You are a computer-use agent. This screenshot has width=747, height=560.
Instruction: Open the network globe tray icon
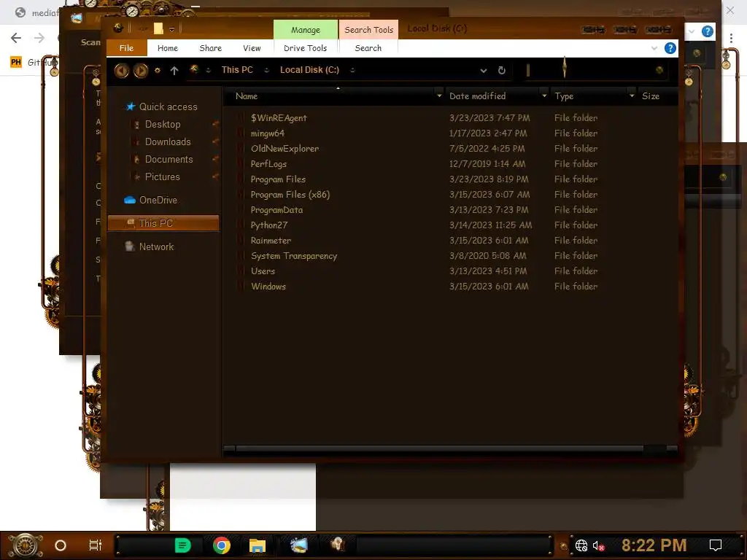[581, 545]
